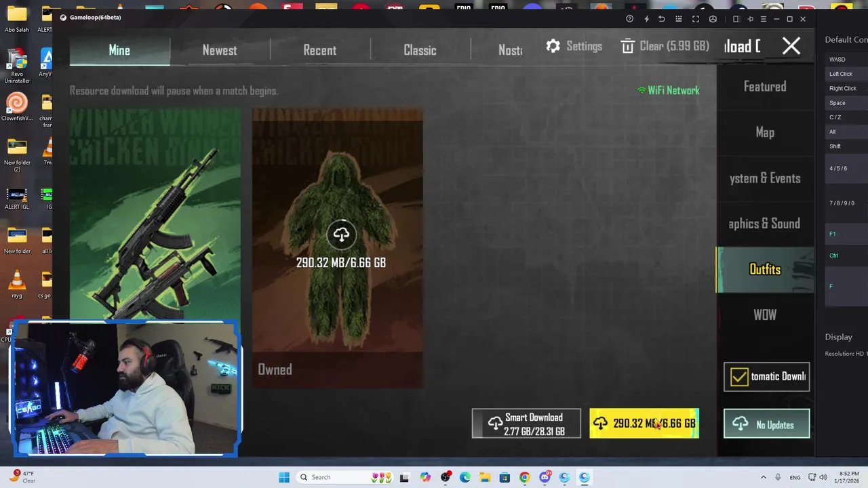Select the Outfits category
Viewport: 868px width, 488px height.
click(765, 270)
